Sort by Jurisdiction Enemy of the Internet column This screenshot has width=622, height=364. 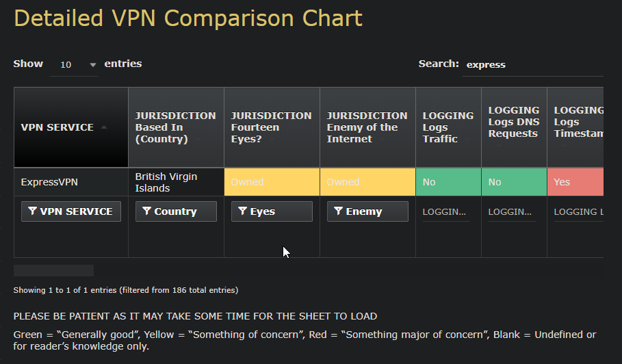[x=367, y=127]
